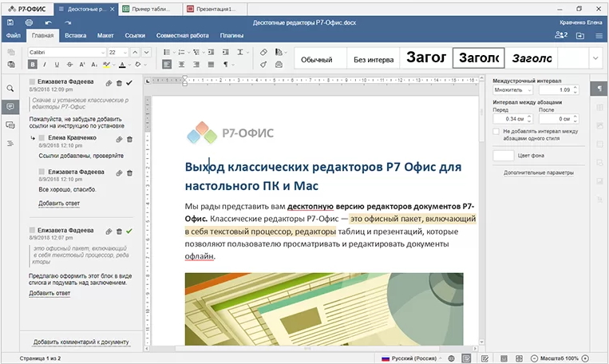Delete Елена Кравченко's reply with trash icon
This screenshot has height=364, width=609.
pyautogui.click(x=130, y=139)
